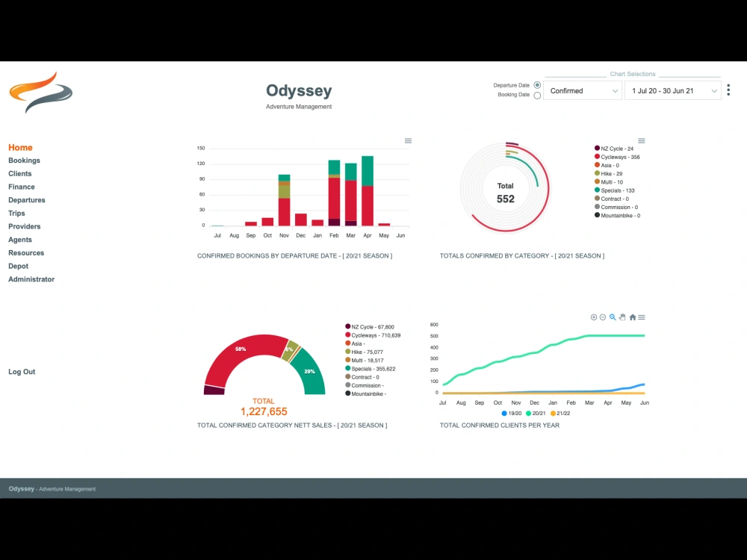Open the three-dot menu beside the date range
This screenshot has width=747, height=560.
click(x=728, y=90)
